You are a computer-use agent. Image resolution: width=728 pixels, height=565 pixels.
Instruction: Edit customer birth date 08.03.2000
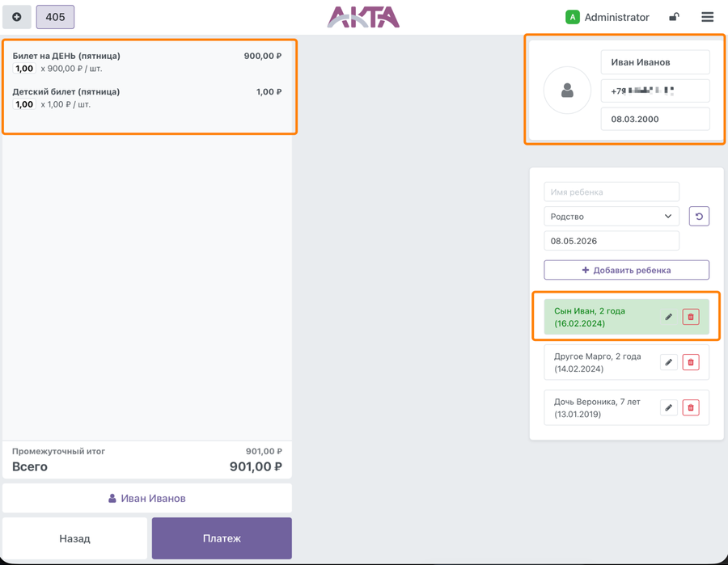(x=655, y=119)
